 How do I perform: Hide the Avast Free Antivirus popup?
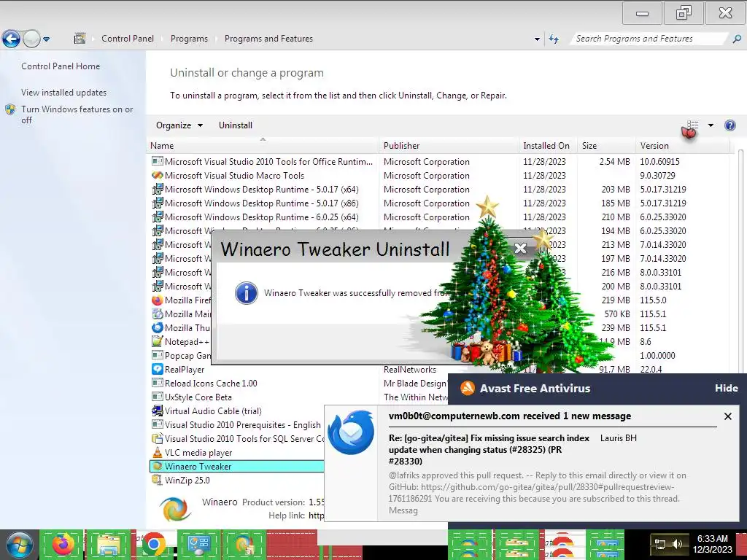[727, 388]
